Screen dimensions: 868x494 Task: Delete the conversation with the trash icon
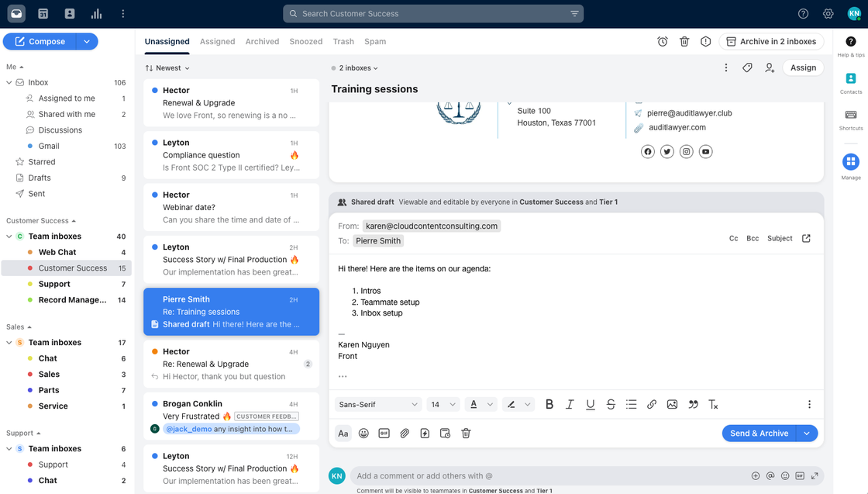click(685, 42)
